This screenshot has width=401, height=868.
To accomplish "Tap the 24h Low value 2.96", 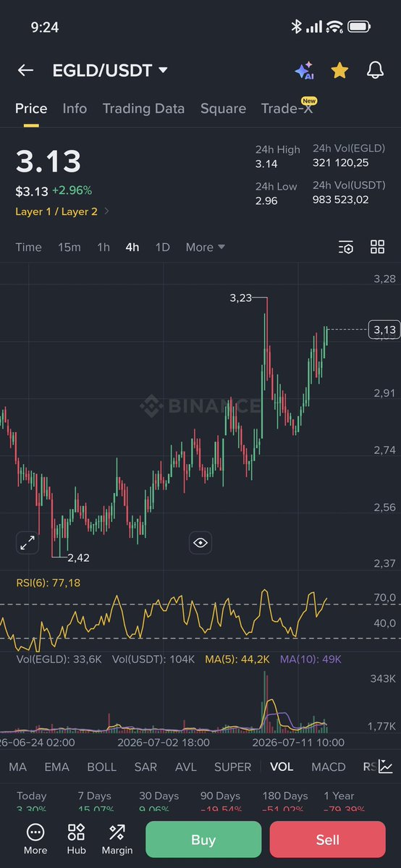I will [x=266, y=201].
